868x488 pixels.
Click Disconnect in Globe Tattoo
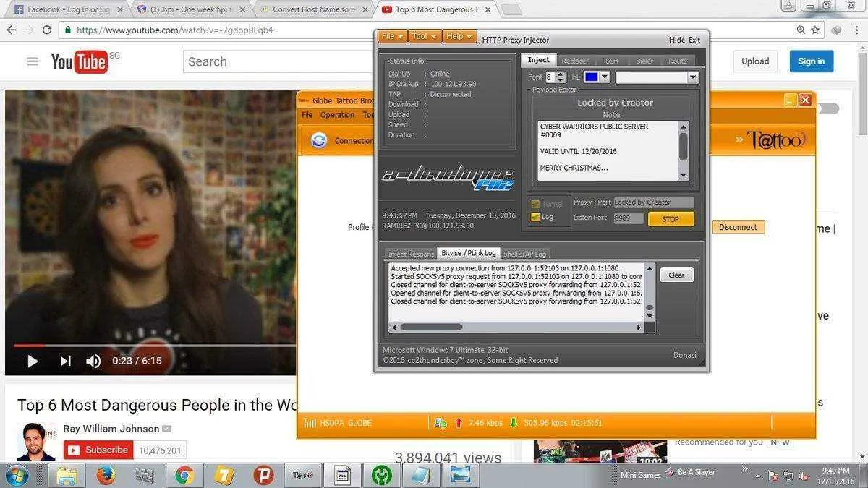[738, 227]
